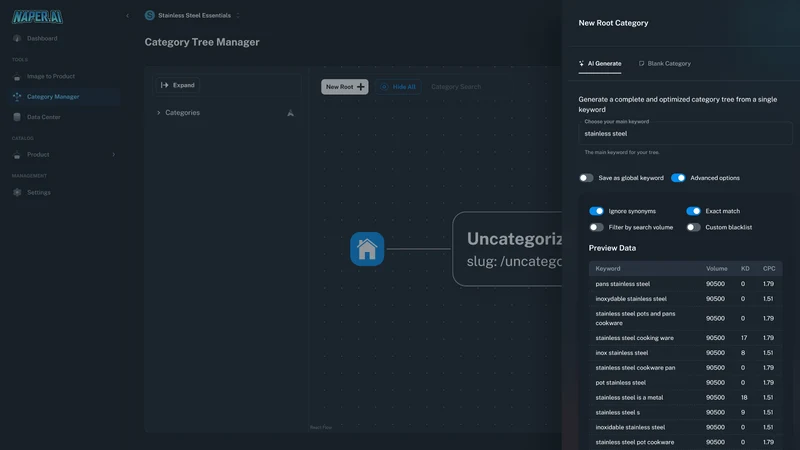The image size is (800, 450).
Task: Toggle Save as global keyword
Action: click(586, 178)
